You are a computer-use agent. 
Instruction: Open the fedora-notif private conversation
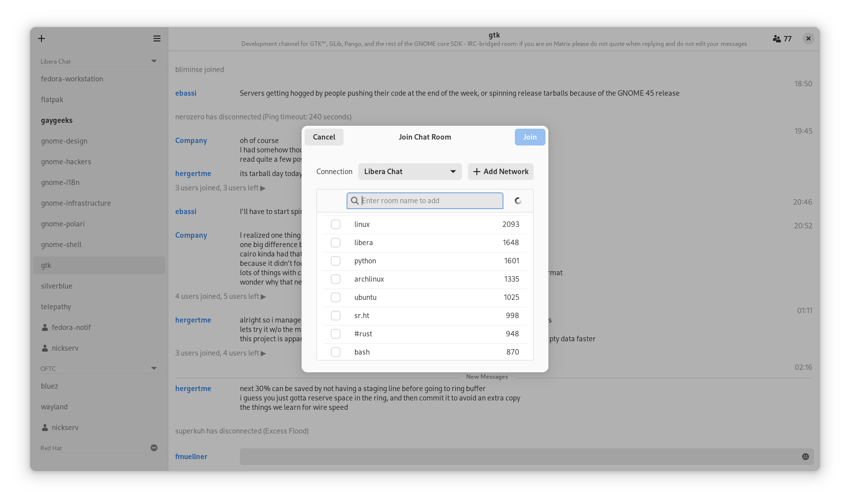pos(71,327)
